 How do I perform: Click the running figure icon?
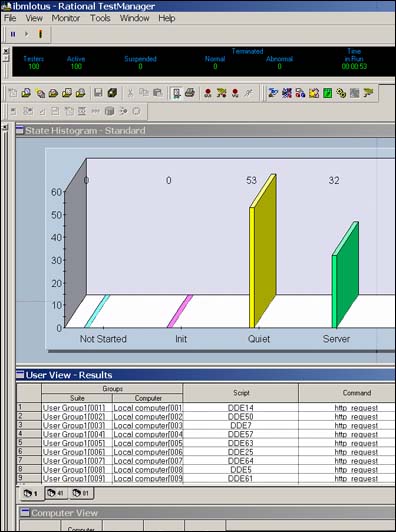click(x=249, y=93)
